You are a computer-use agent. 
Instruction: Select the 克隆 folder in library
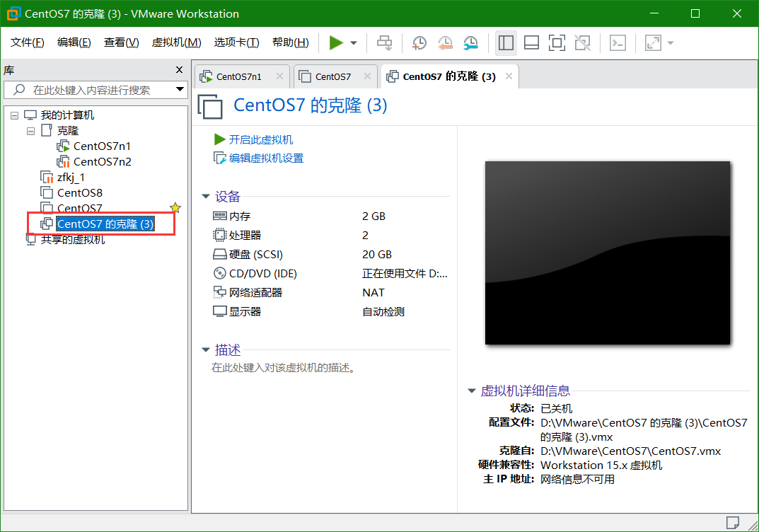tap(67, 131)
